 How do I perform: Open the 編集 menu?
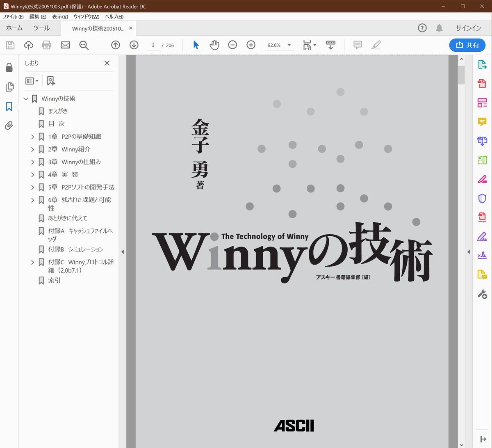(x=38, y=16)
